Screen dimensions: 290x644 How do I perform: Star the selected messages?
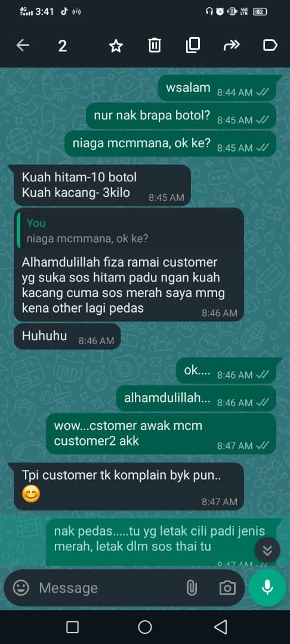tap(116, 46)
